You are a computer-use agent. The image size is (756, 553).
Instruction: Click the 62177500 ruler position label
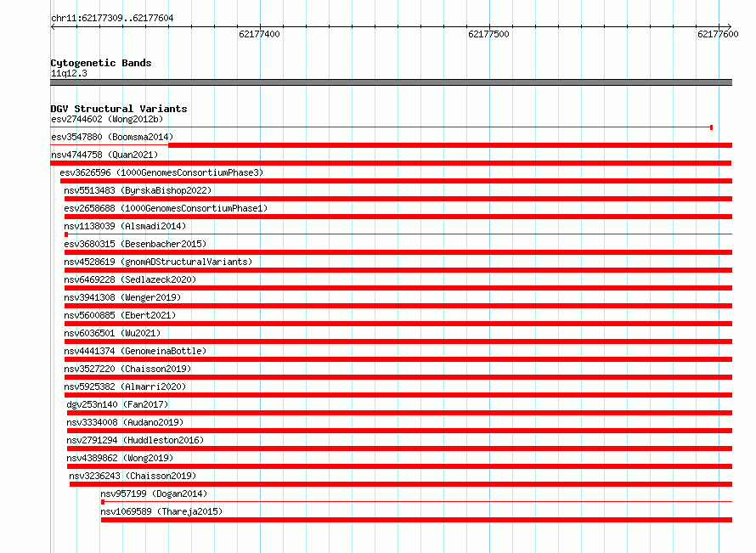coord(488,34)
